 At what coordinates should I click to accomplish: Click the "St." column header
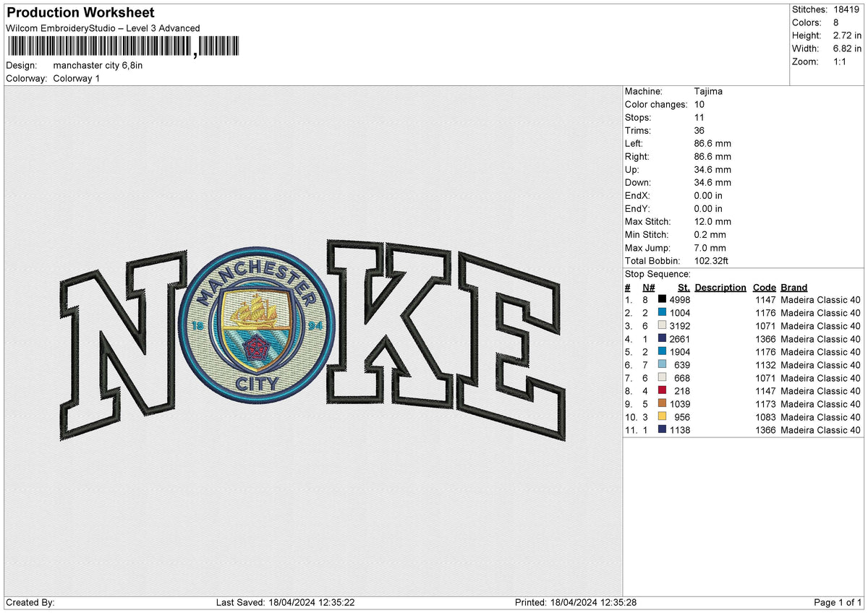tap(684, 287)
